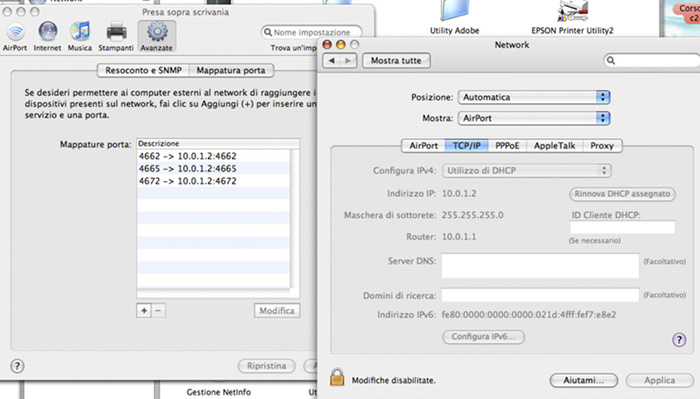Open Configura IPv4 dropdown

527,170
